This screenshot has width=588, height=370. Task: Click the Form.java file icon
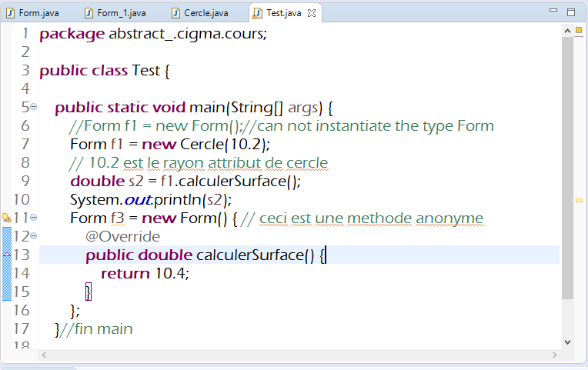[11, 13]
